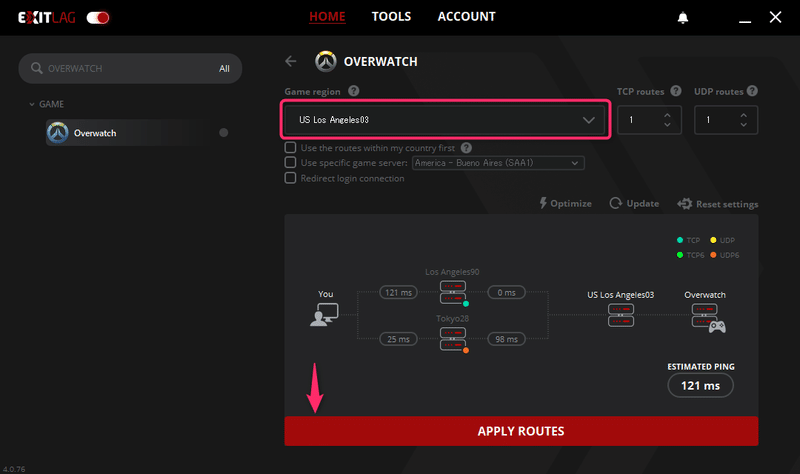Open the TOOLS tab

coord(391,17)
